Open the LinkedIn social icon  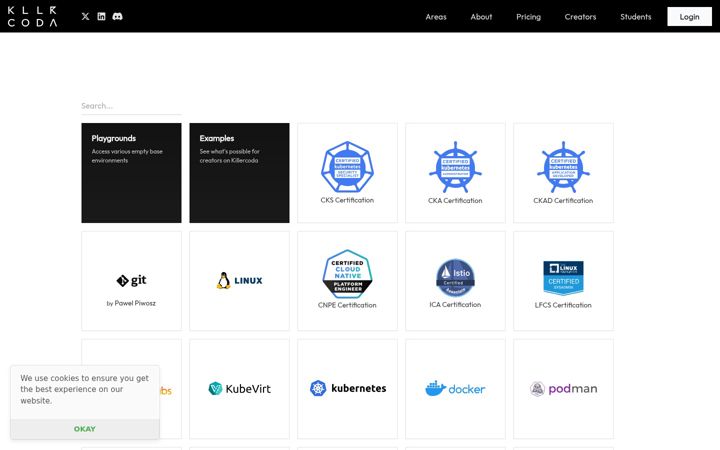coord(101,17)
